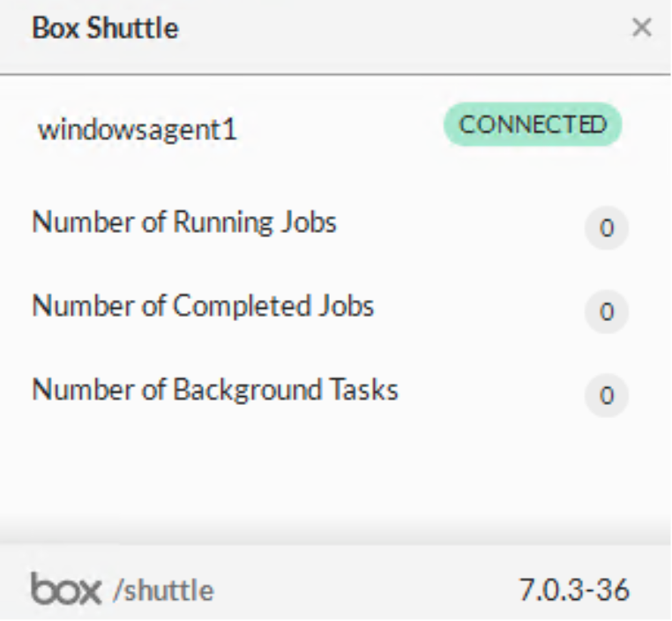
Task: Click the Number of Running Jobs label
Action: [x=184, y=221]
